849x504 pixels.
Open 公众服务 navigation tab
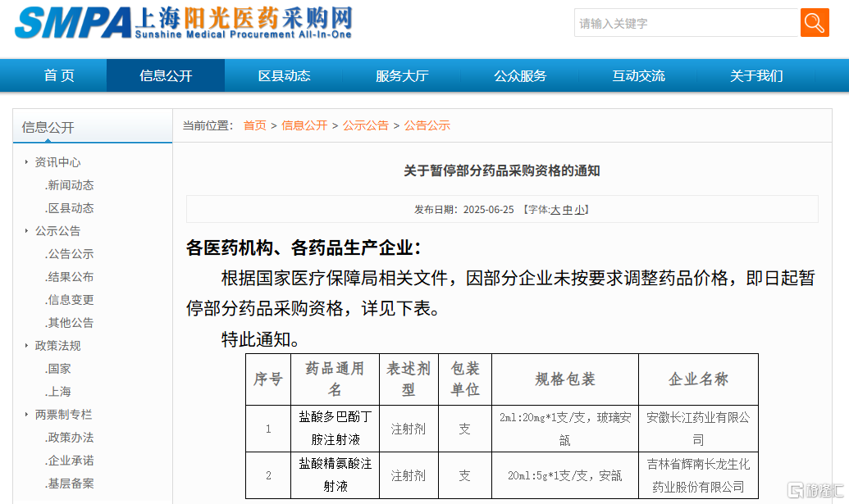pyautogui.click(x=520, y=75)
